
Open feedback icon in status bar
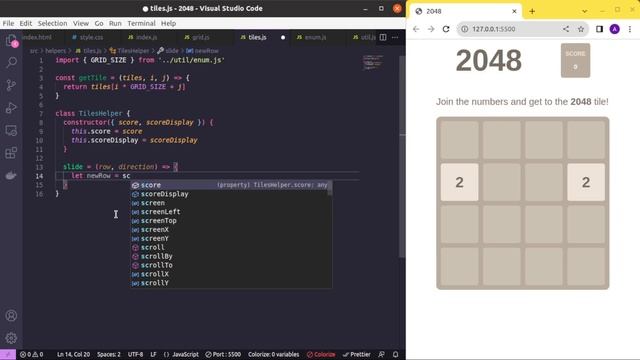tap(381, 354)
